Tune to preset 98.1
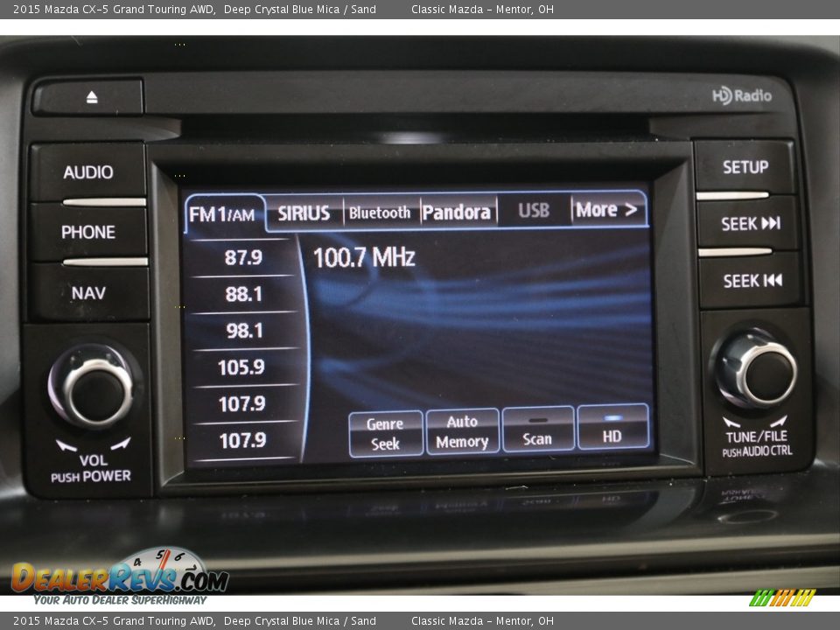The image size is (840, 630). (244, 331)
